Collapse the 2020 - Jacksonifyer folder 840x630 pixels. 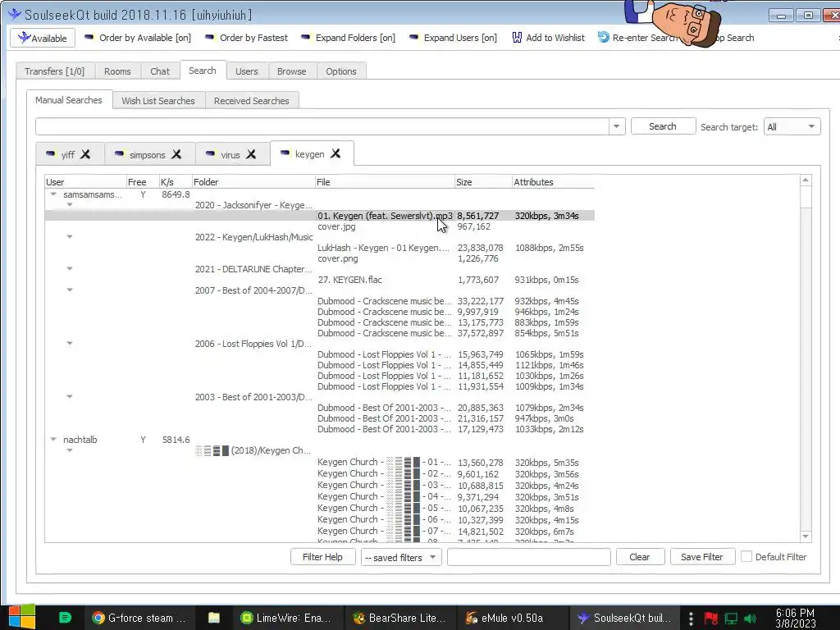[x=70, y=204]
